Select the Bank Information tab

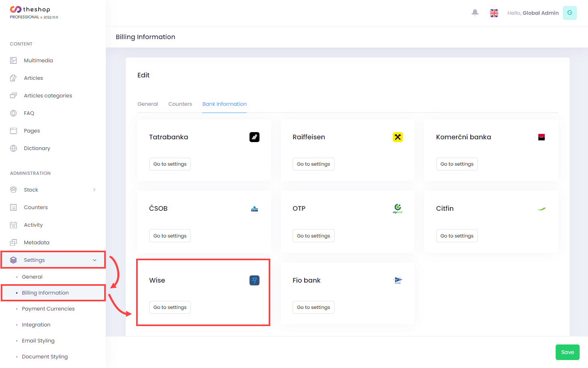(224, 104)
